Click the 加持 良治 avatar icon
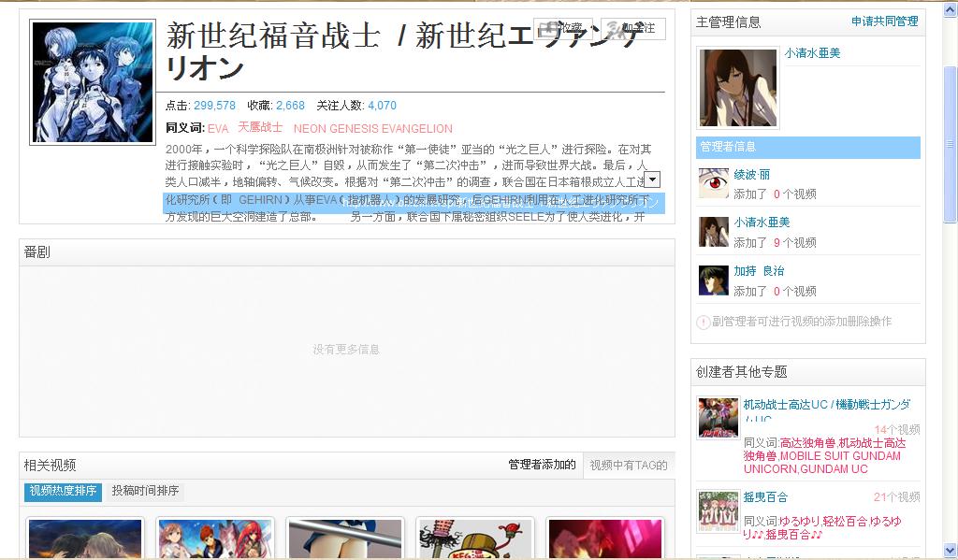Screen dimensions: 958x560 [714, 280]
